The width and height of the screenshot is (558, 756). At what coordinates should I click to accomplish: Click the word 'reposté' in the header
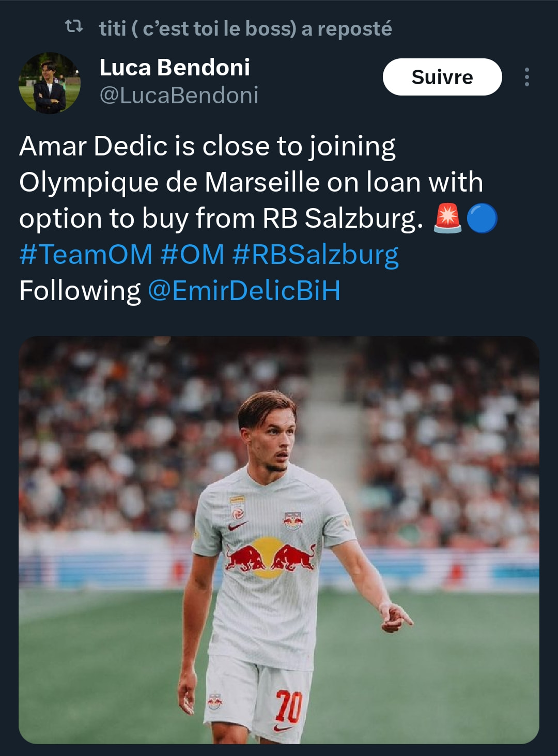click(354, 29)
